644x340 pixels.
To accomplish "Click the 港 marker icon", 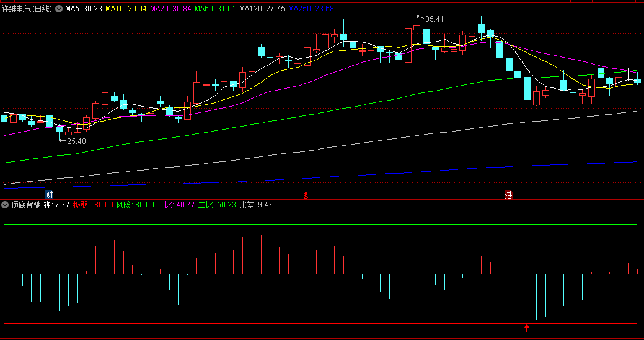I will tap(508, 195).
